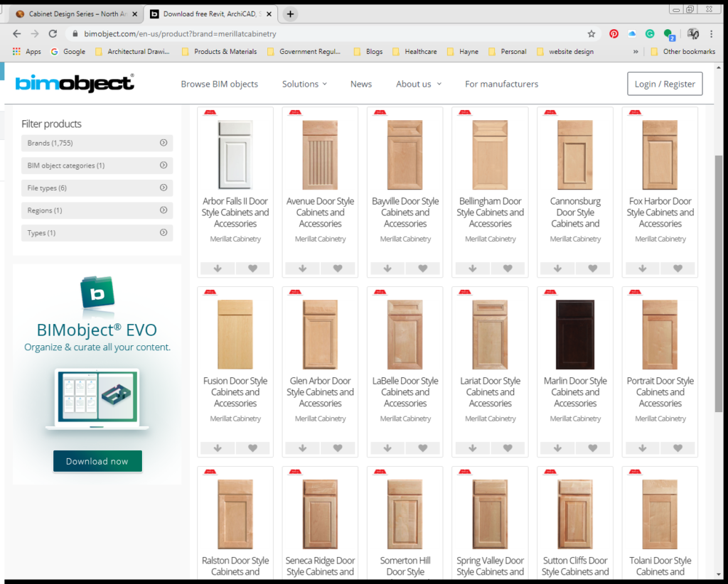Reload the current browser page
Viewport: 728px width, 584px height.
[x=53, y=33]
